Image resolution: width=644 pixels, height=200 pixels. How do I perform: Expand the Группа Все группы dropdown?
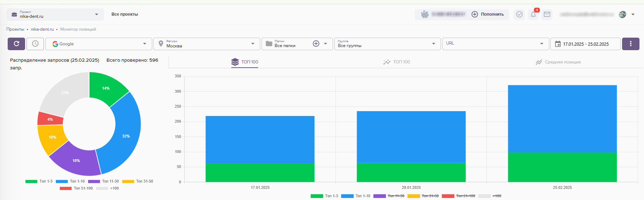coord(387,44)
